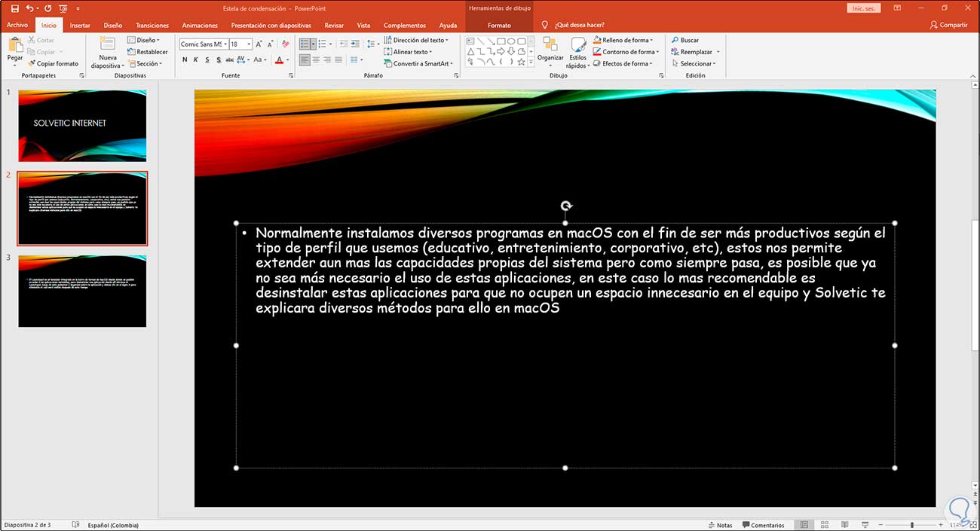980x531 pixels.
Task: Open the font name Comic Sans dropdown
Action: (225, 44)
